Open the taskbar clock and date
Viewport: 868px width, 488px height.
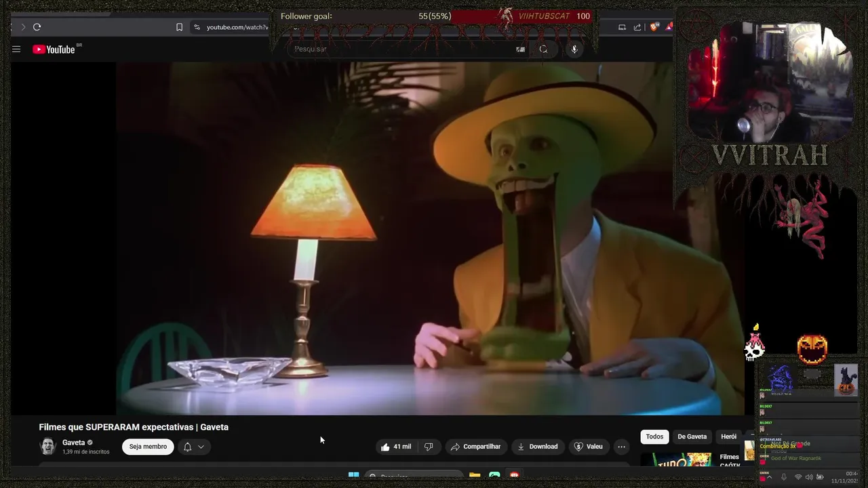click(x=845, y=477)
